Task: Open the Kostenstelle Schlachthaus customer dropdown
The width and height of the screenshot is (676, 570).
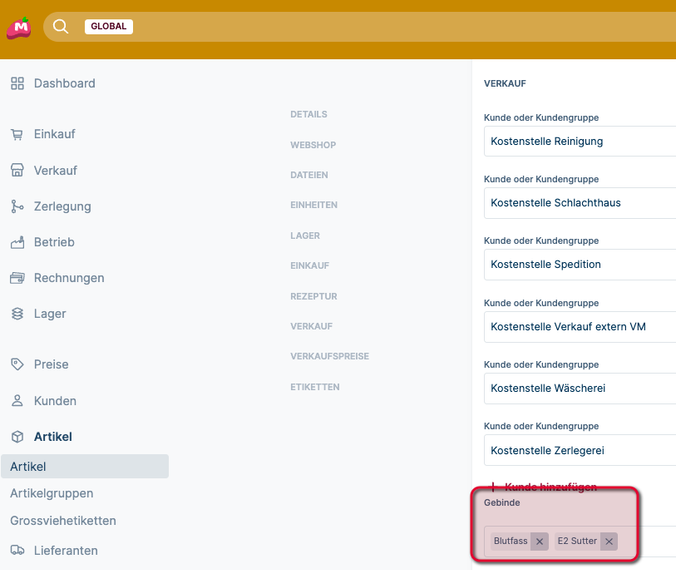Action: [x=580, y=203]
